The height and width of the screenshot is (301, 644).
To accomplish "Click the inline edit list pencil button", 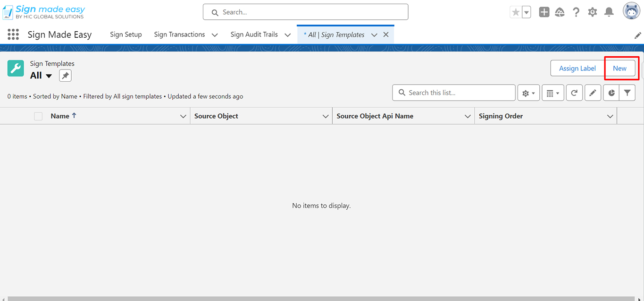I will [x=593, y=93].
